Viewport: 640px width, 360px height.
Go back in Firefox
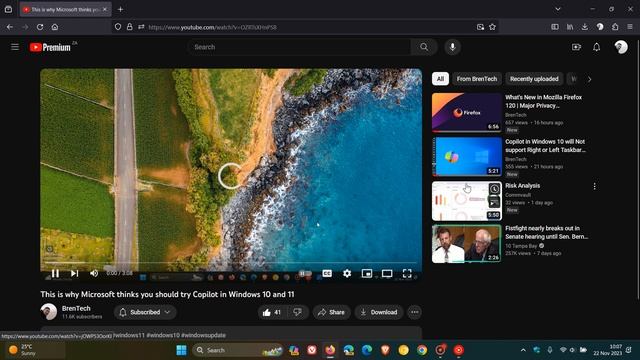click(x=10, y=27)
